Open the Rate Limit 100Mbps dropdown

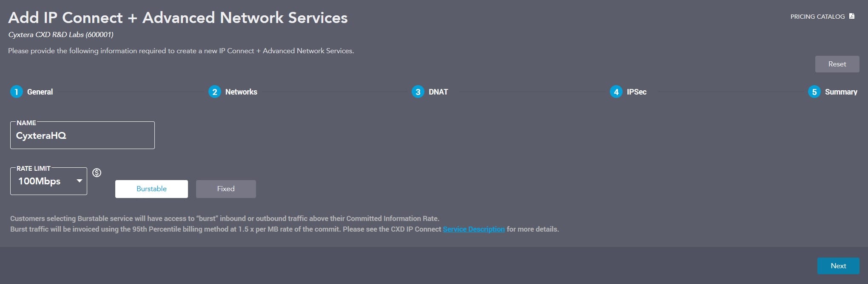click(x=48, y=181)
